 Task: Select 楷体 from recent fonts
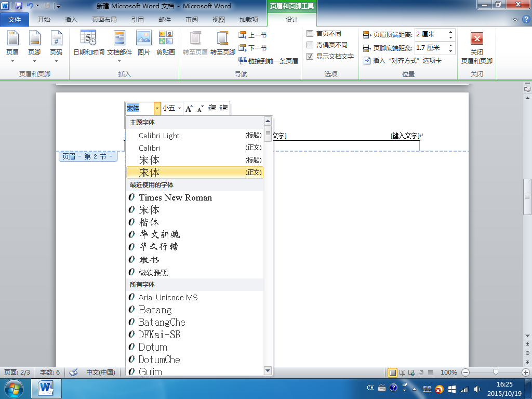195,222
